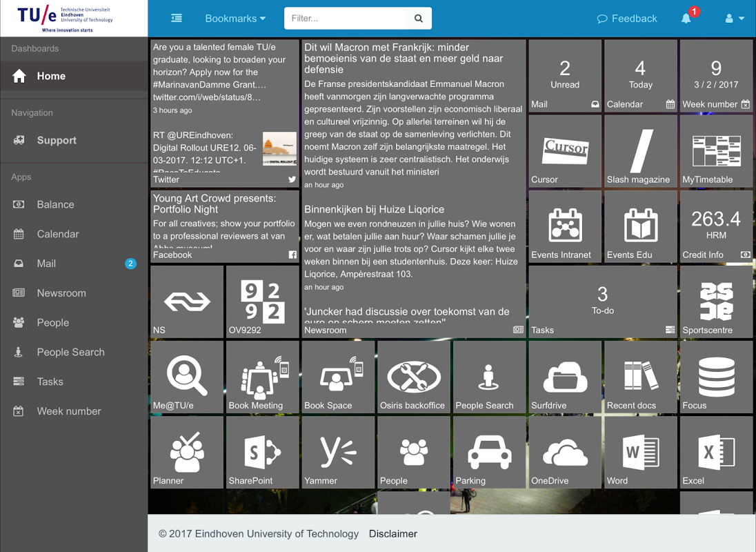
Task: Click the search magnifier button
Action: tap(419, 19)
